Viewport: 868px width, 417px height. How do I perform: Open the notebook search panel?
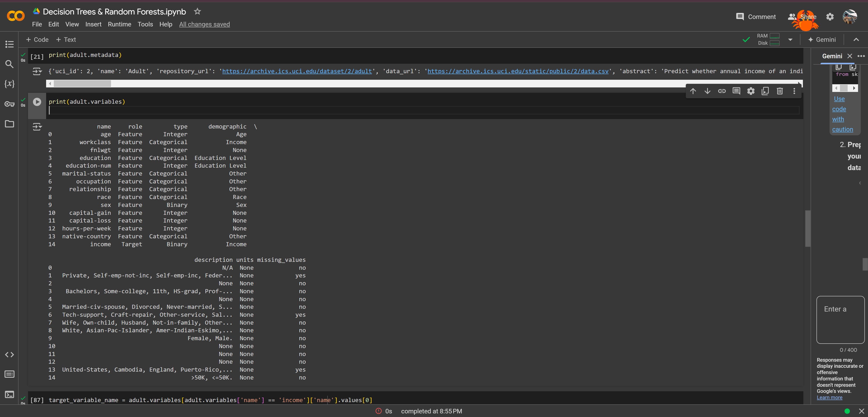pyautogui.click(x=9, y=64)
